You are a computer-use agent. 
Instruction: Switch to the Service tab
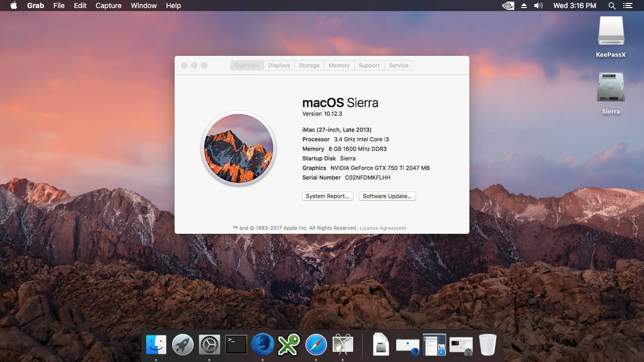398,65
